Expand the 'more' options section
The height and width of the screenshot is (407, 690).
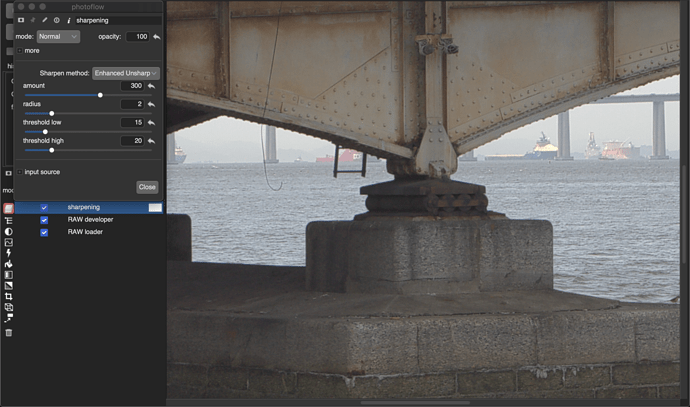point(20,50)
